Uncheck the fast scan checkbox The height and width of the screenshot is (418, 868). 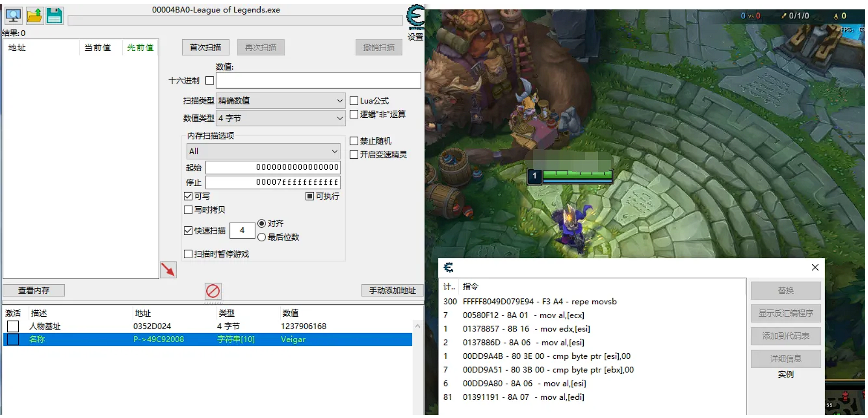[x=188, y=230]
